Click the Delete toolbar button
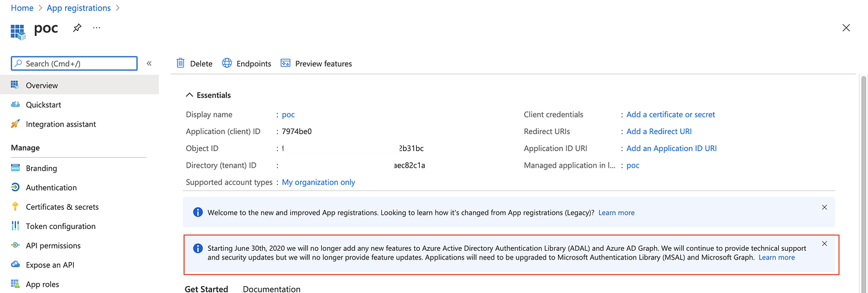 194,63
